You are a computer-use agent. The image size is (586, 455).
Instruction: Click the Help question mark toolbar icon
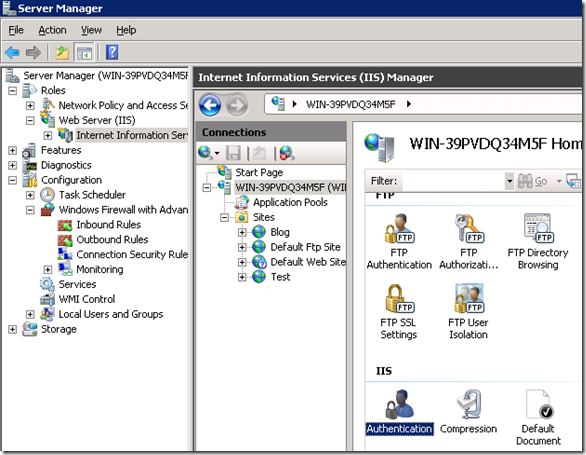pos(112,52)
